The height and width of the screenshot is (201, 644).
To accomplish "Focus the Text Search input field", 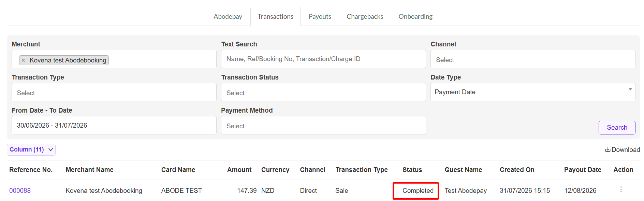I will coord(323,59).
